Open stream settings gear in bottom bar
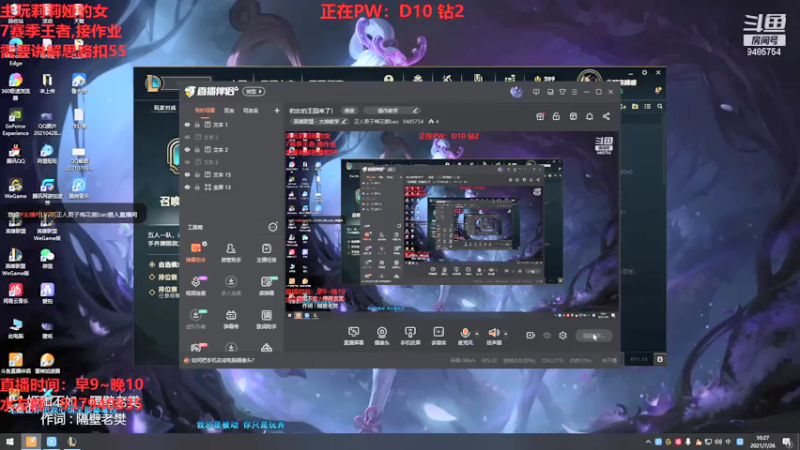The height and width of the screenshot is (450, 800). tap(563, 335)
